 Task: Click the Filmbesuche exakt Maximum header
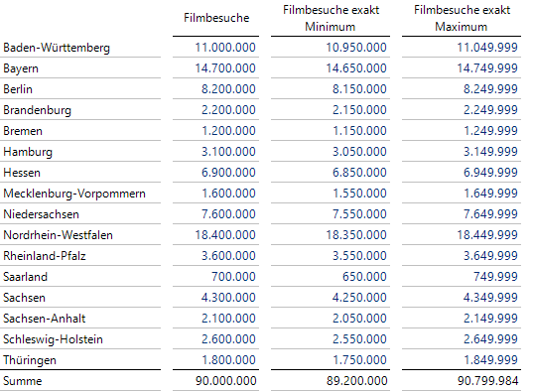point(462,18)
